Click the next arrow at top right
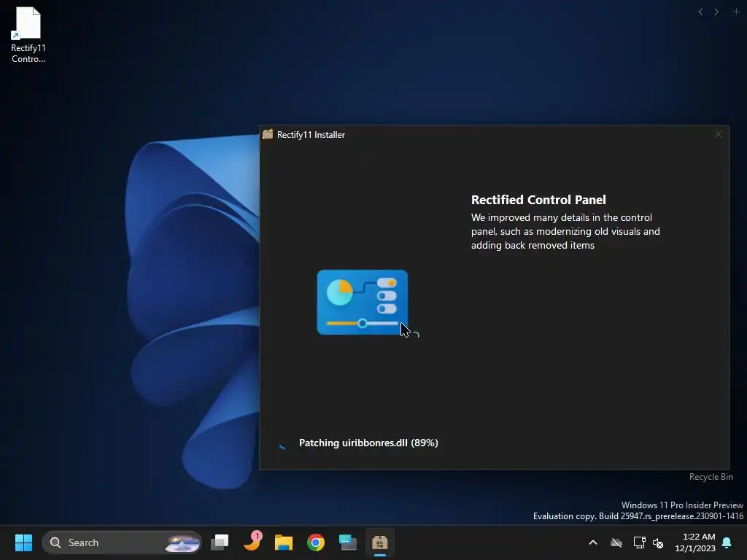This screenshot has width=747, height=560. point(716,12)
